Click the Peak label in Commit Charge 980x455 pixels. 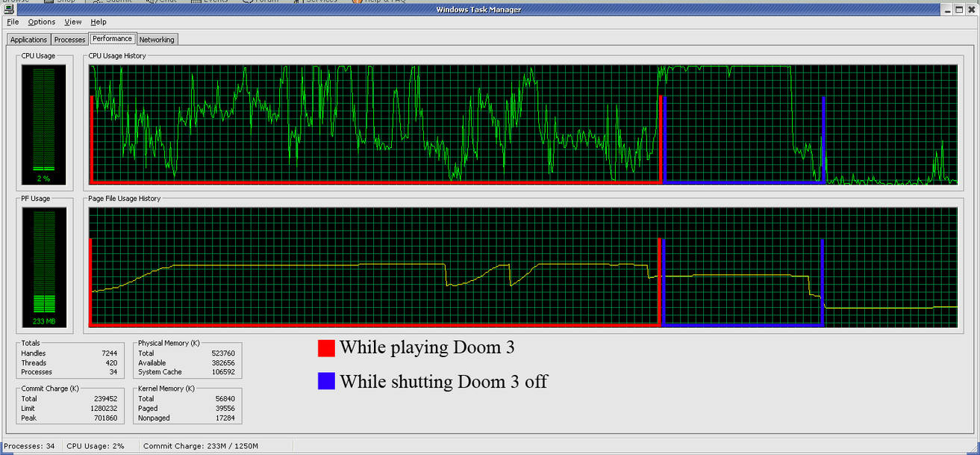point(28,418)
